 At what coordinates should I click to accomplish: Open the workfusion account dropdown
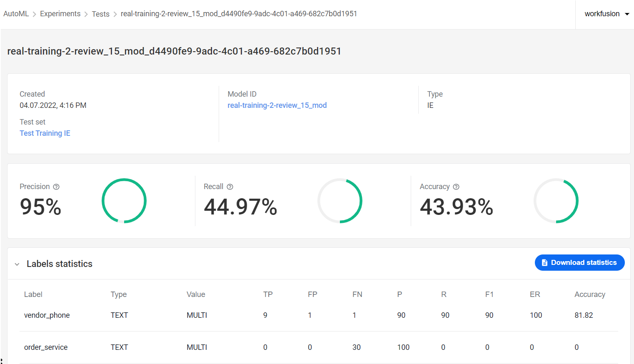tap(607, 14)
